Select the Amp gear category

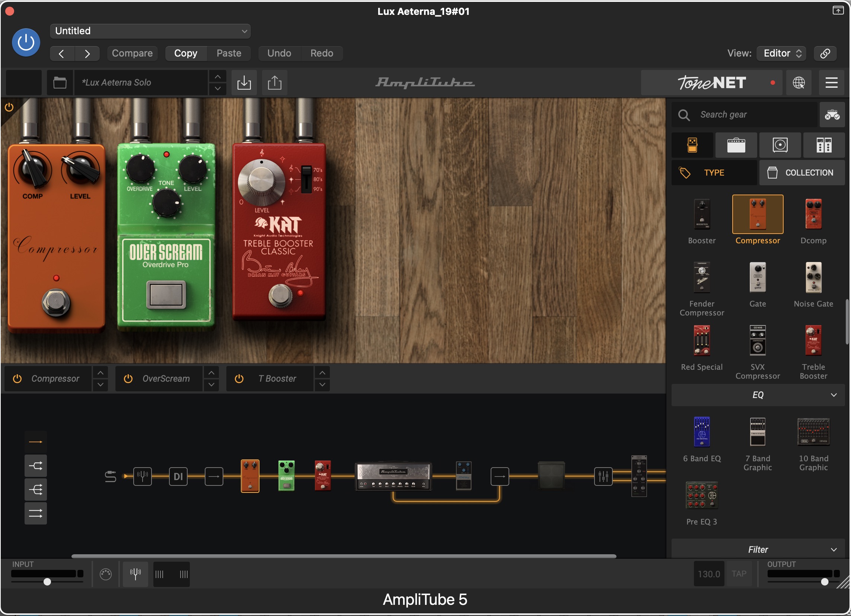click(x=736, y=145)
